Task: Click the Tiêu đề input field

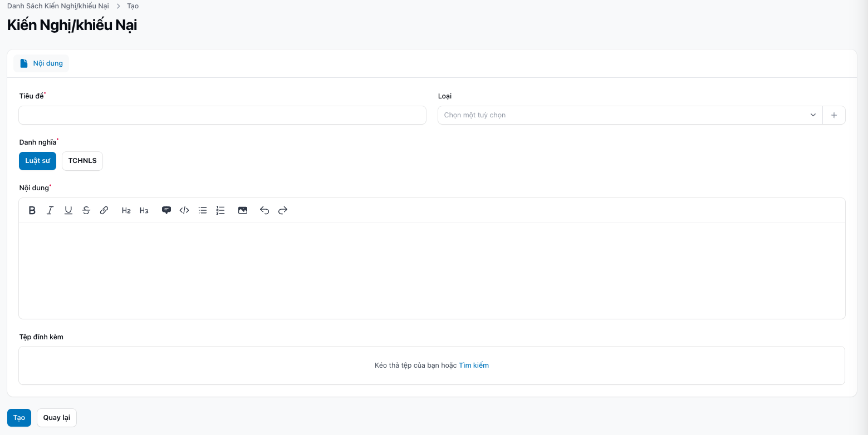Action: (222, 115)
